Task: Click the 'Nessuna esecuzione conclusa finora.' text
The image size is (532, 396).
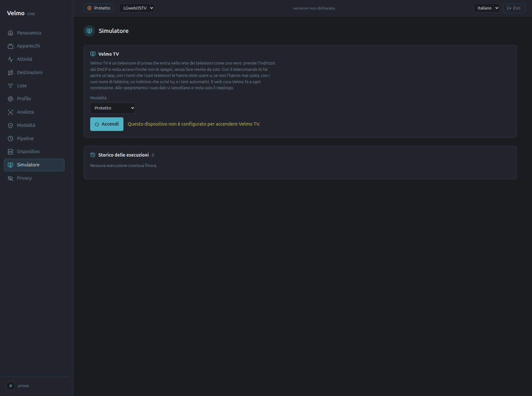Action: (x=123, y=166)
